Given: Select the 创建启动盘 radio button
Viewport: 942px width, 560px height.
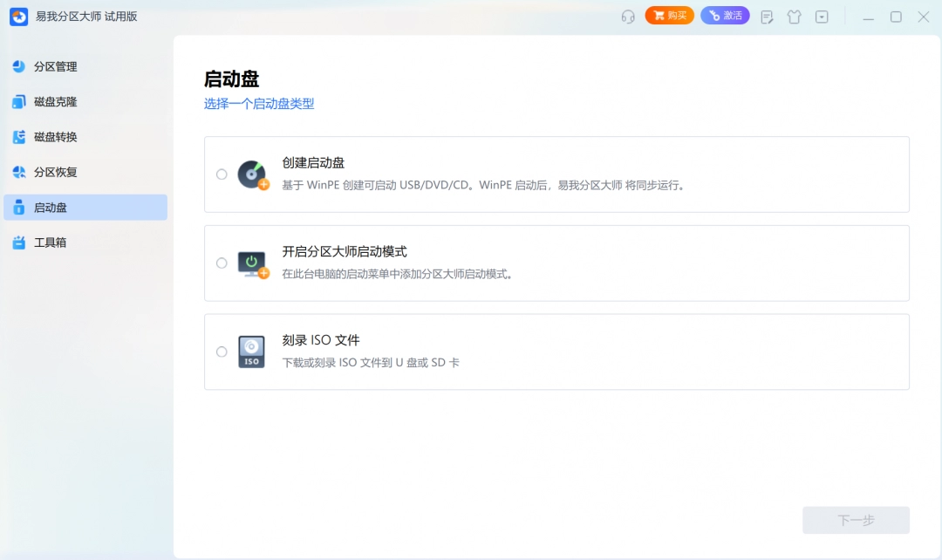Looking at the screenshot, I should pos(222,174).
